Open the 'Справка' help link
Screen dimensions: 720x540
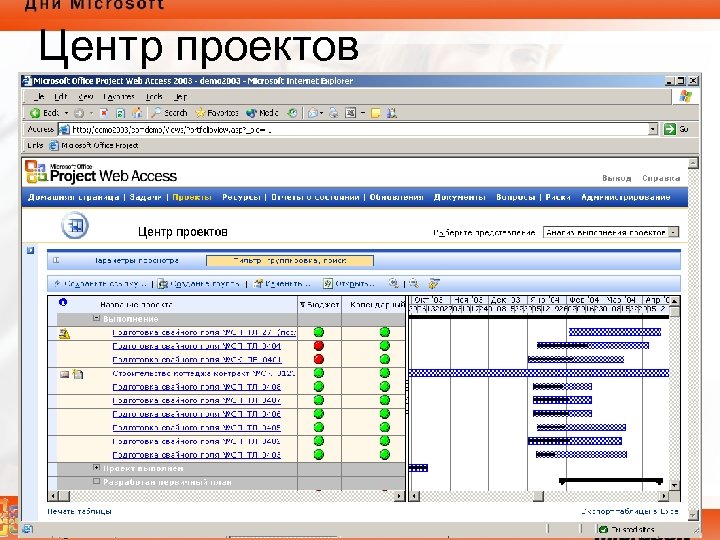tap(661, 178)
